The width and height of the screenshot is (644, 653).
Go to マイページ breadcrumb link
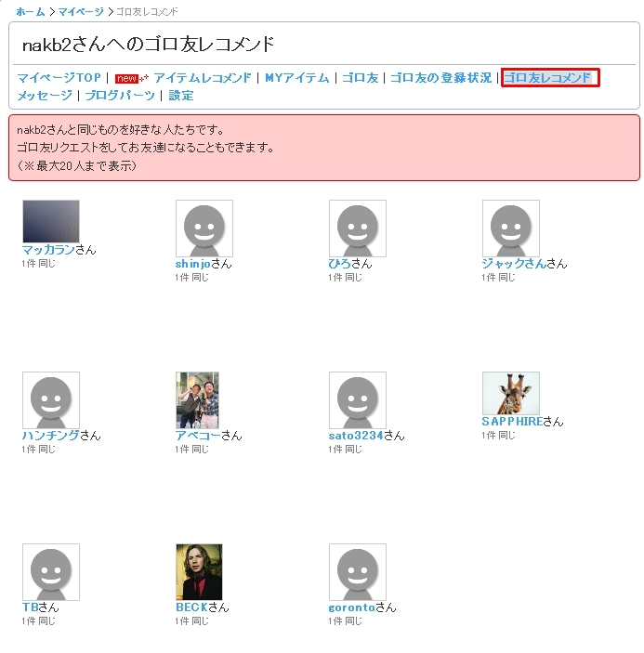pyautogui.click(x=81, y=12)
